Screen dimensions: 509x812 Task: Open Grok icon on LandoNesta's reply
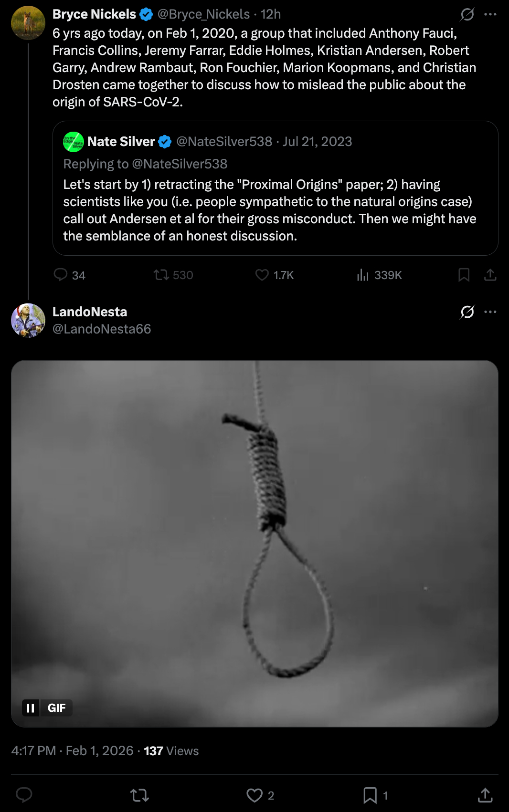(467, 312)
